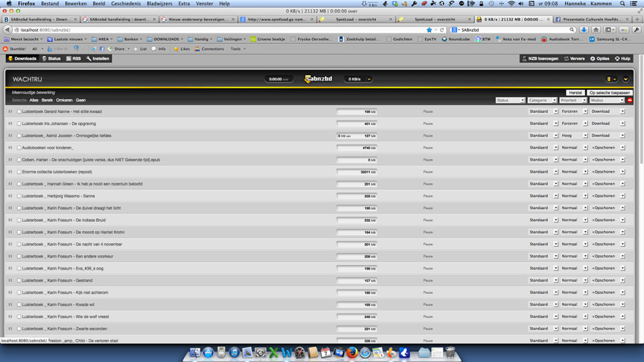Open the RSS section
Image resolution: width=644 pixels, height=362 pixels.
73,58
